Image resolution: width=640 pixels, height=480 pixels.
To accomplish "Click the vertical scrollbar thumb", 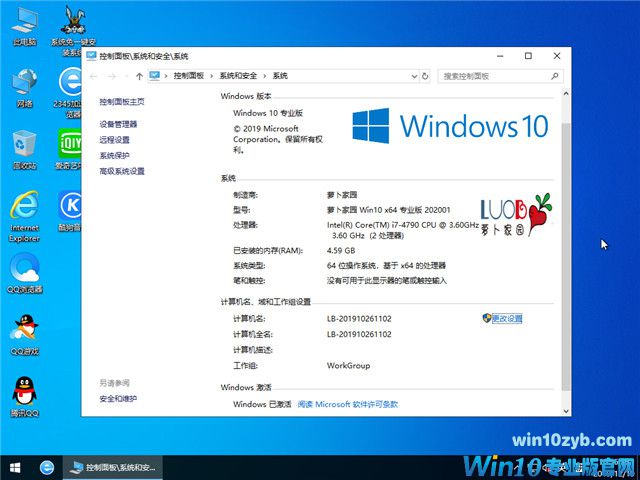I will coord(566,256).
